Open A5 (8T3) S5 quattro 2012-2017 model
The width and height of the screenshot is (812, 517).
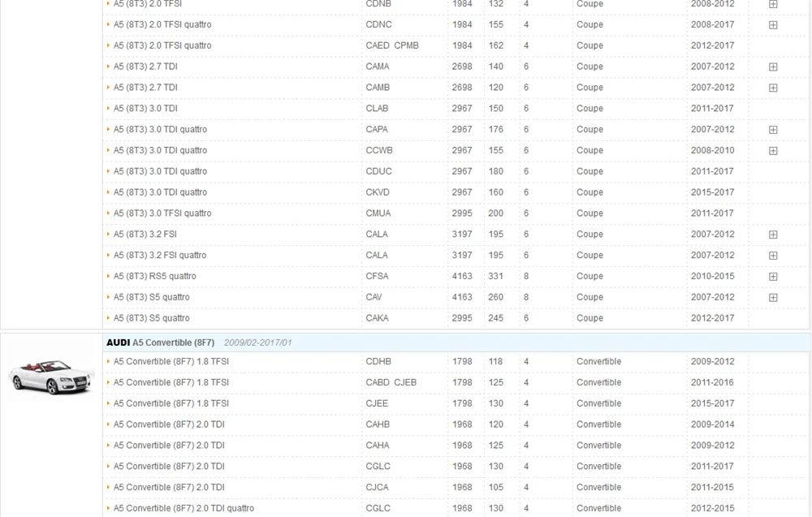tap(151, 318)
